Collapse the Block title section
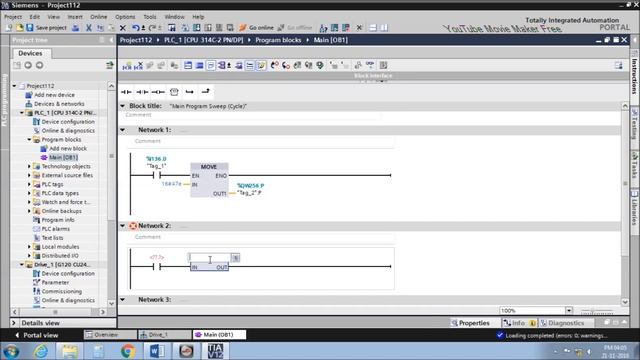This screenshot has height=360, width=640. 122,106
